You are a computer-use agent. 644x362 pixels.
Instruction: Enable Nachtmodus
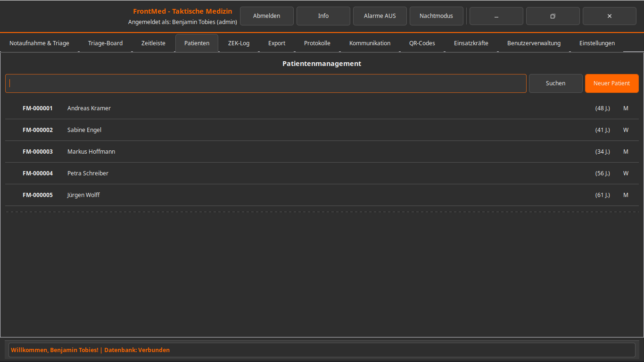(x=436, y=16)
